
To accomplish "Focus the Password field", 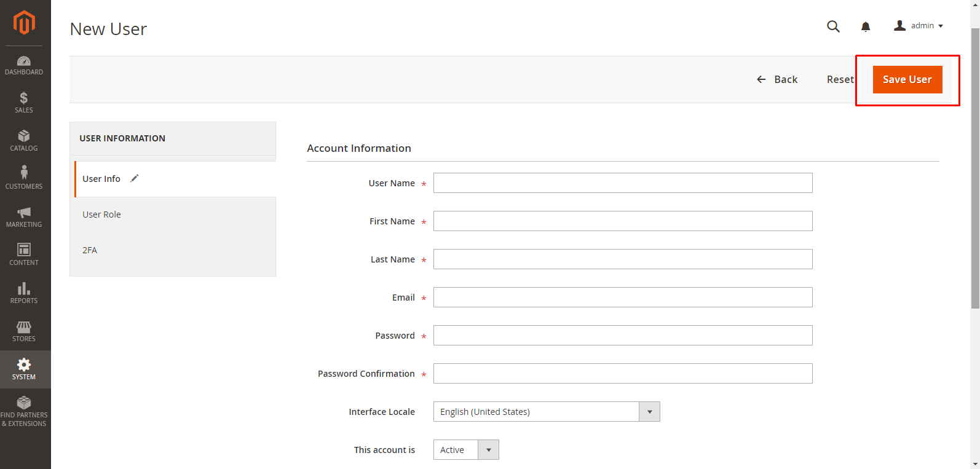I will pyautogui.click(x=623, y=336).
